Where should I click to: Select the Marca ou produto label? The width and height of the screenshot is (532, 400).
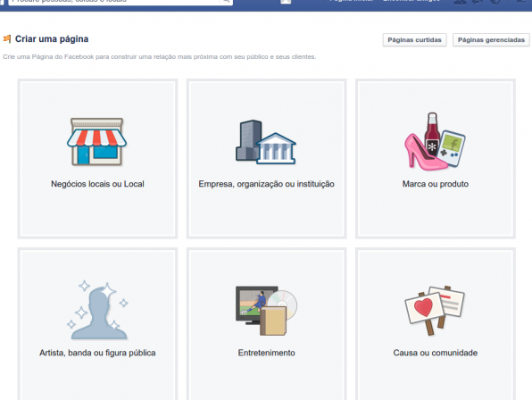[436, 184]
